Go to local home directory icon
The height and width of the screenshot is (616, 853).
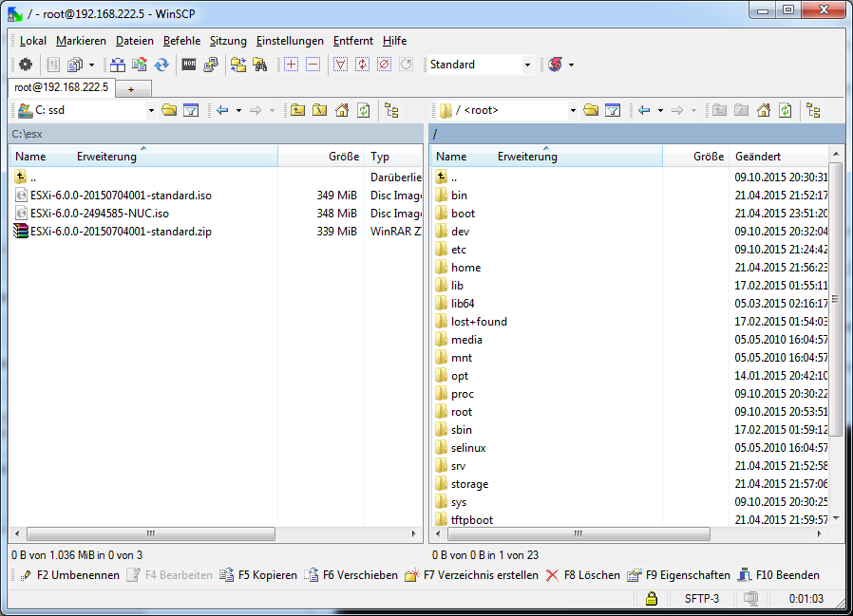[x=342, y=110]
